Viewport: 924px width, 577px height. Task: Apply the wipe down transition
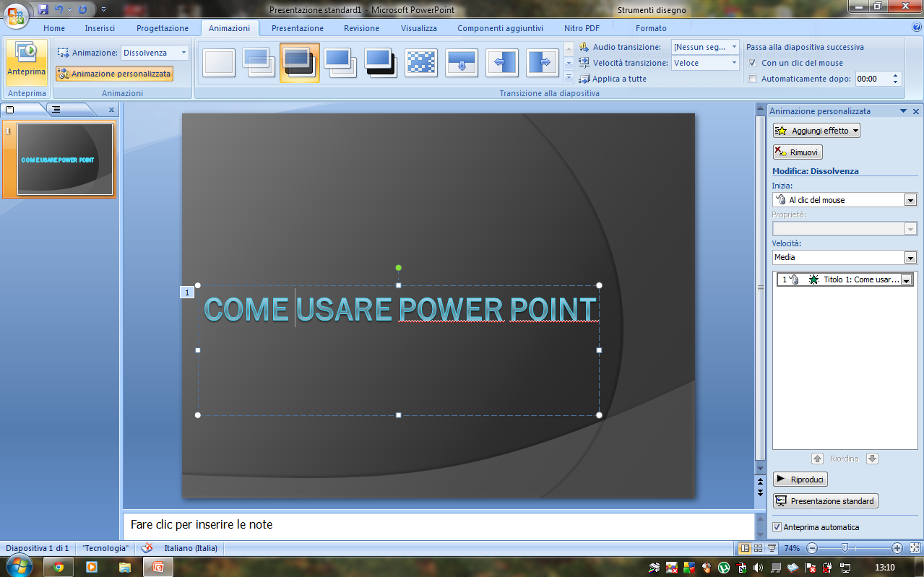pyautogui.click(x=462, y=63)
